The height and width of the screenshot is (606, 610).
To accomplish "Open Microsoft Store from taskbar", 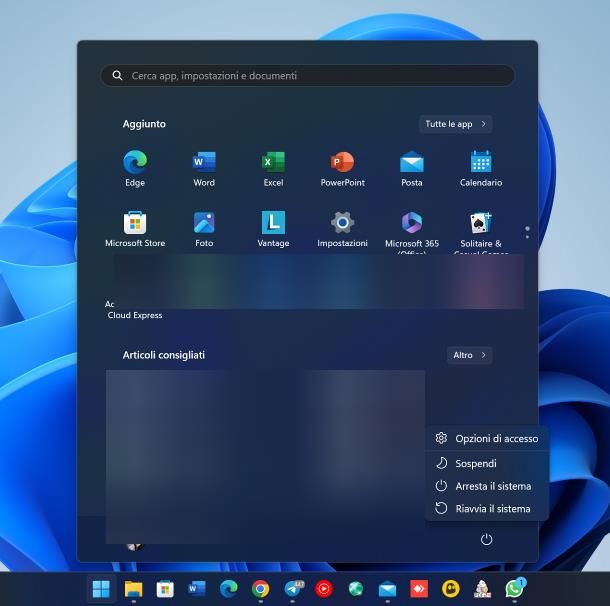I will [165, 589].
